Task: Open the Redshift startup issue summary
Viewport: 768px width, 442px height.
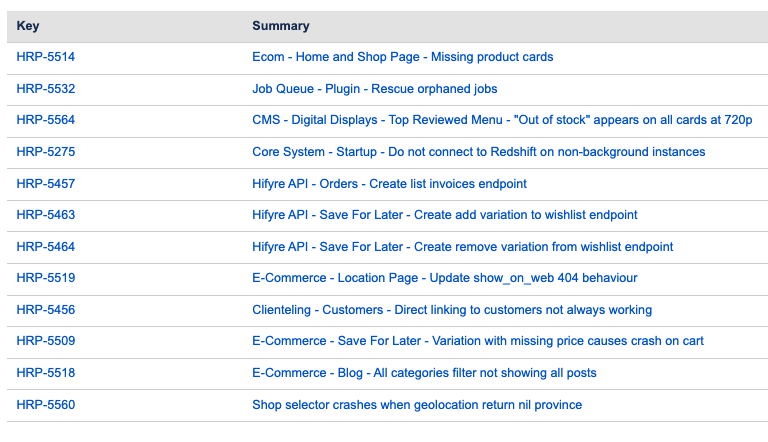Action: point(478,152)
